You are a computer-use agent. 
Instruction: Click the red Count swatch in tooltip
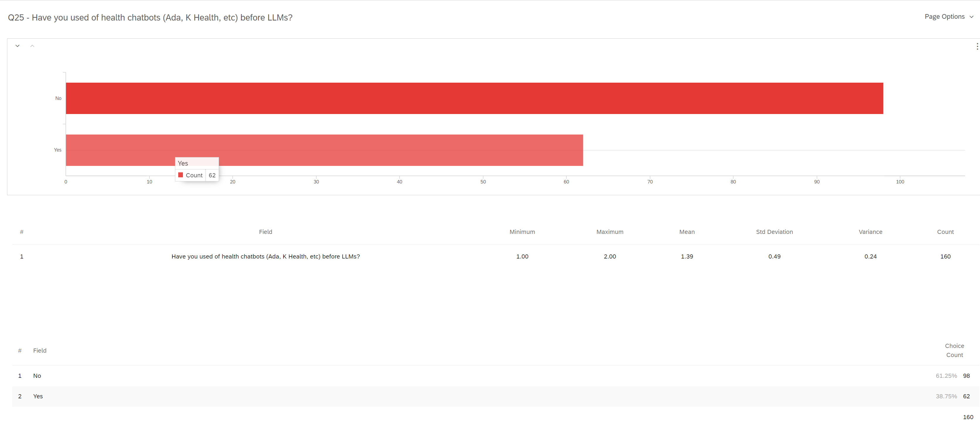[181, 175]
